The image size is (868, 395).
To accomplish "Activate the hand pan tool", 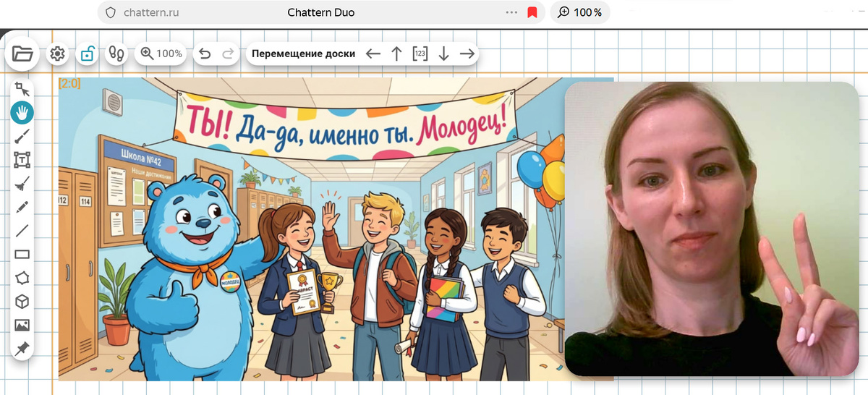I will pyautogui.click(x=22, y=112).
